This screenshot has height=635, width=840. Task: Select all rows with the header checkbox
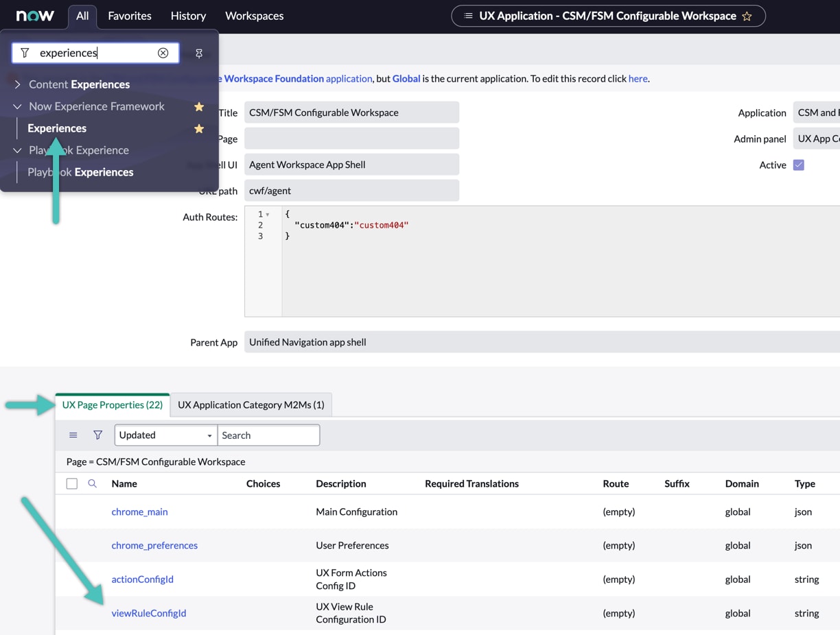pyautogui.click(x=72, y=483)
